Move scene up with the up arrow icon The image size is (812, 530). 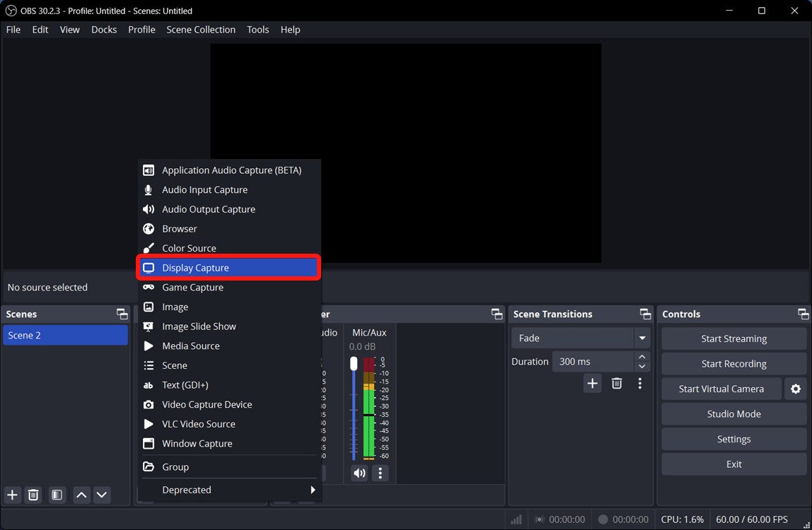pos(81,495)
